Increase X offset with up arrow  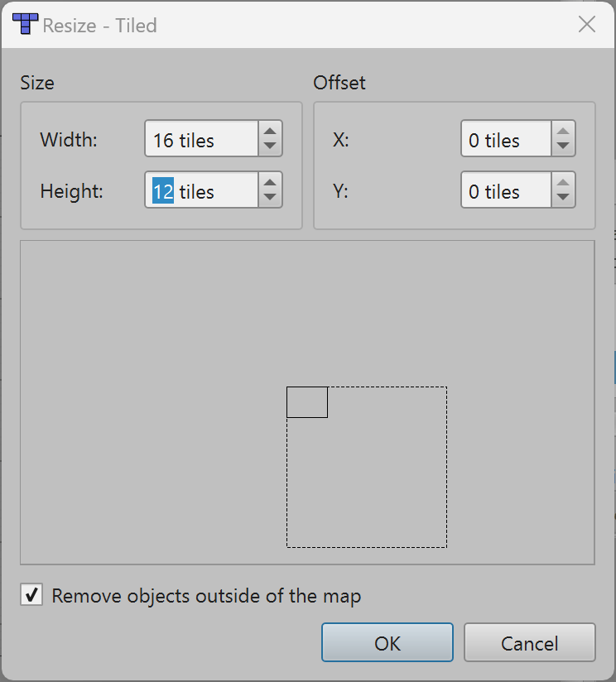[x=563, y=131]
